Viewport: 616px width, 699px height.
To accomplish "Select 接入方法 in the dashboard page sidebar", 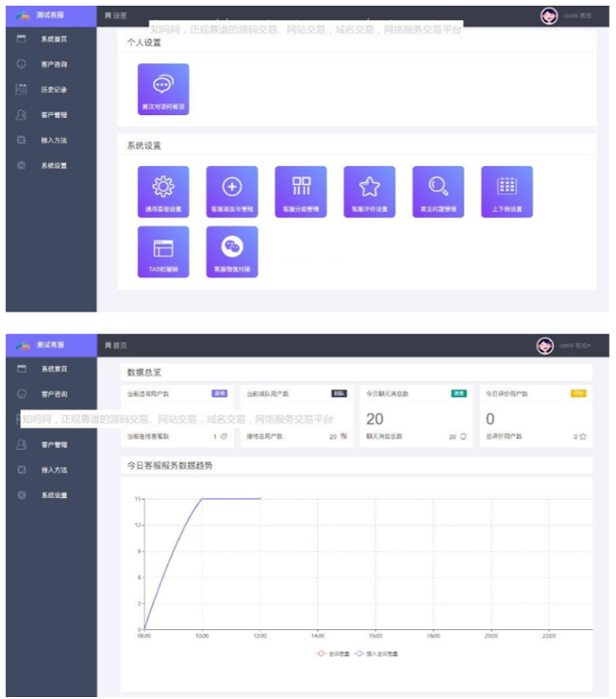I will coord(54,470).
